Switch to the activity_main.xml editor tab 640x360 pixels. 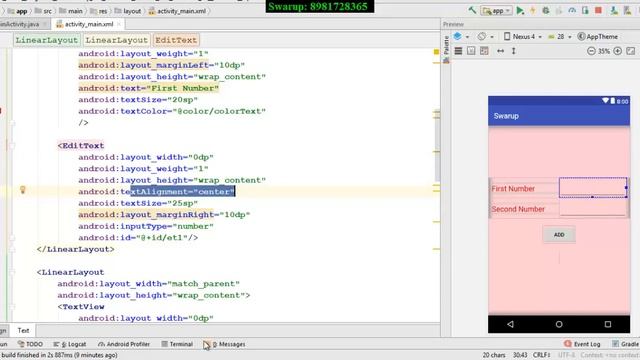(89, 24)
